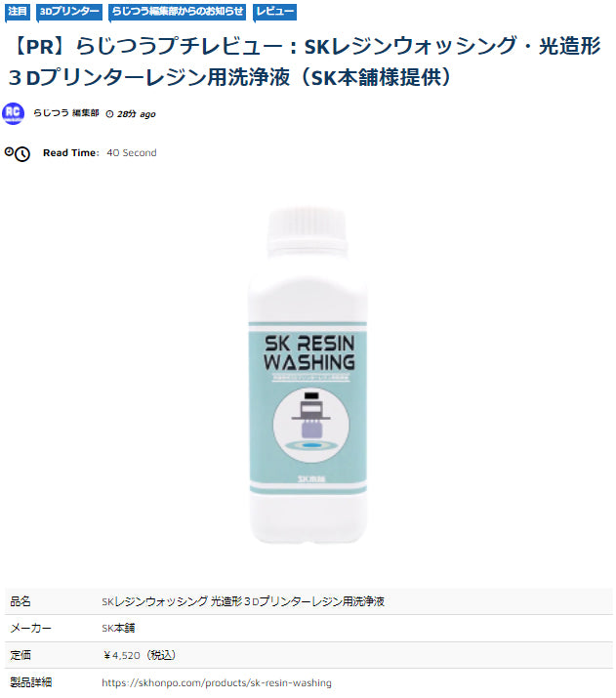The image size is (616, 698).
Task: Click the Read Time label
Action: point(71,152)
